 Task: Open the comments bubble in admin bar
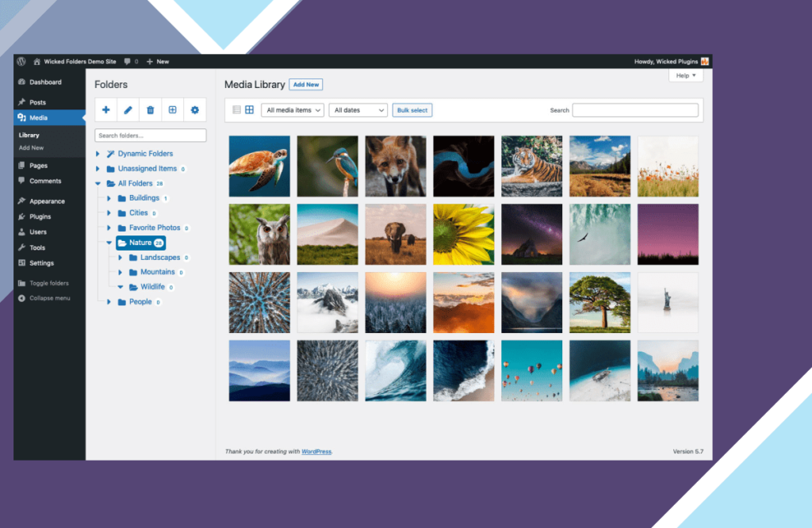(131, 61)
